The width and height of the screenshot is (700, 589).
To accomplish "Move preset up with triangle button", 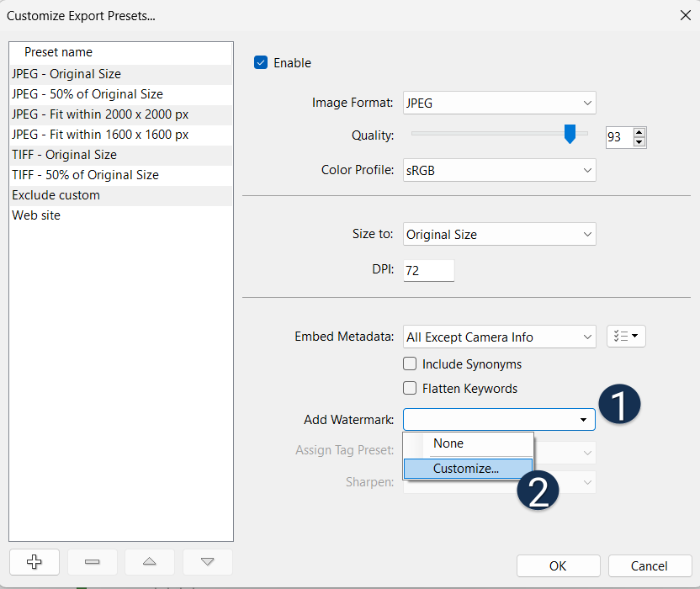I will tap(150, 561).
